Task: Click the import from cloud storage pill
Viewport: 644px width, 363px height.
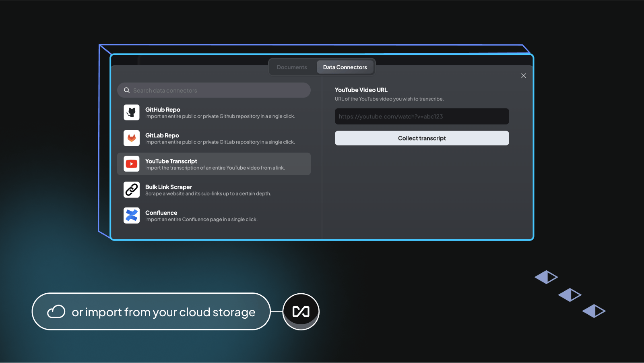Action: (151, 311)
